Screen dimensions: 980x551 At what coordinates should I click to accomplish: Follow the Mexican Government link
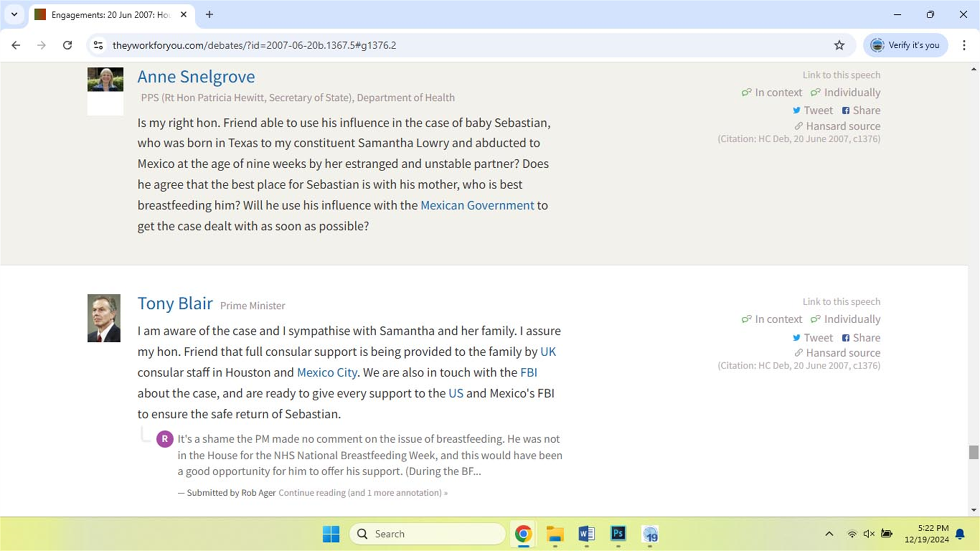[x=477, y=205]
